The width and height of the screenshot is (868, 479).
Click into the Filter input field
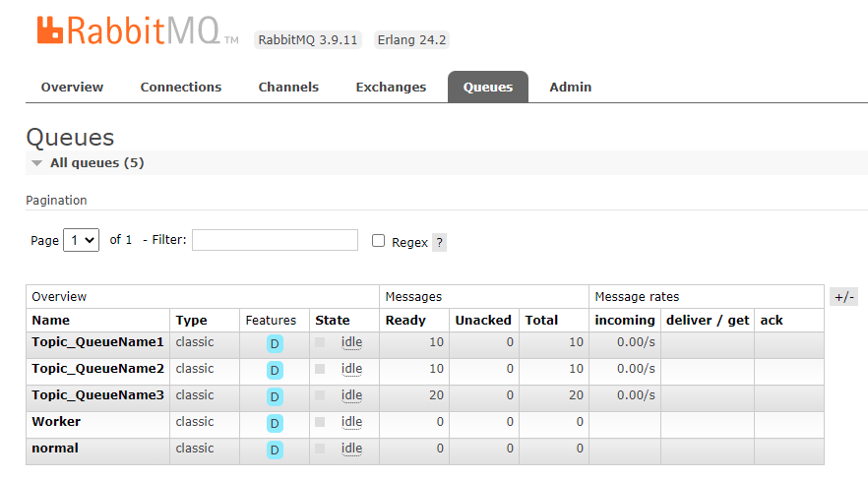click(276, 240)
